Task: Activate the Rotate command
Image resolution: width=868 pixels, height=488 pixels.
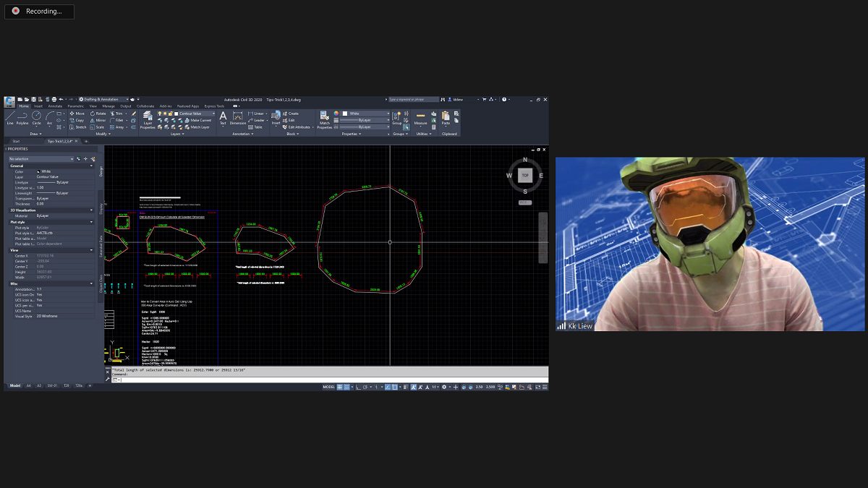Action: pos(98,114)
